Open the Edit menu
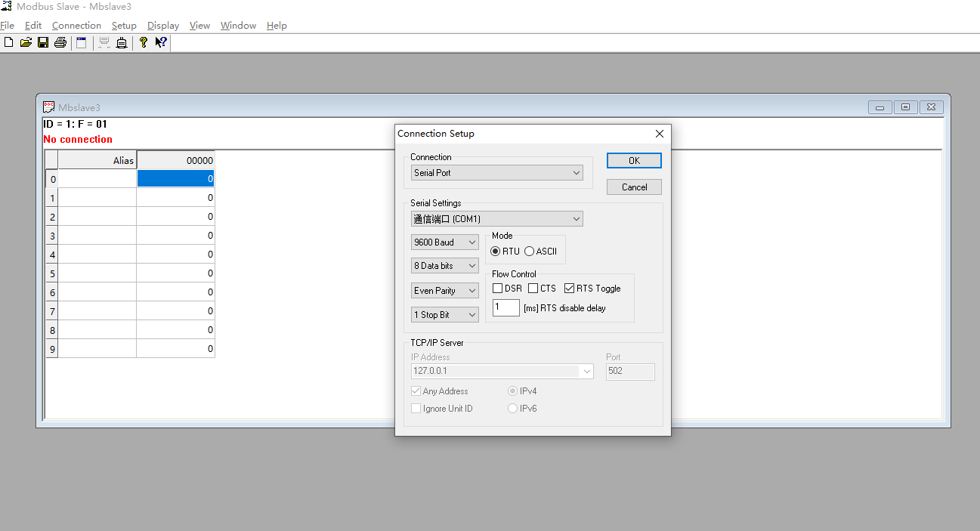Viewport: 980px width, 531px height. coord(33,26)
